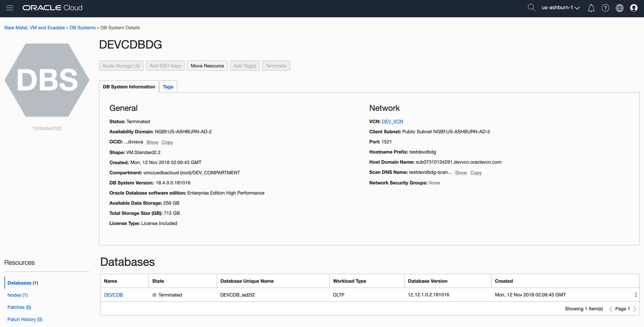Open Nodes (1) in Resources
Image resolution: width=644 pixels, height=327 pixels.
pos(17,295)
